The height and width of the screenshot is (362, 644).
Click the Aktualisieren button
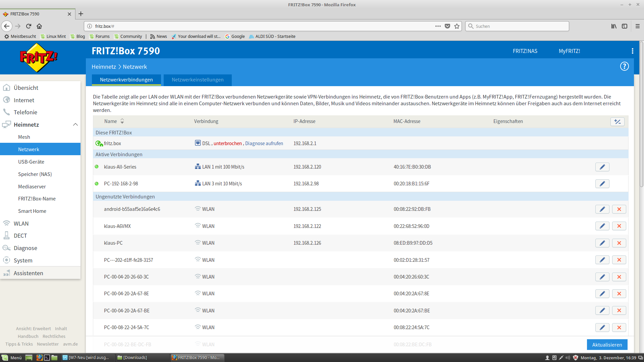(x=607, y=345)
